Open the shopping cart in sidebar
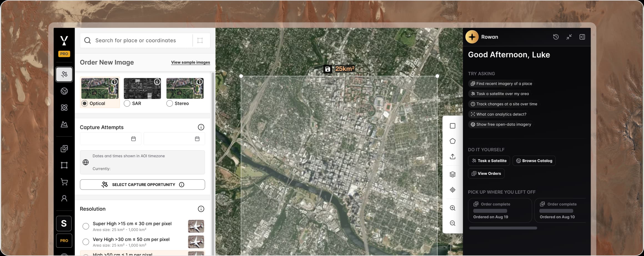 64,182
